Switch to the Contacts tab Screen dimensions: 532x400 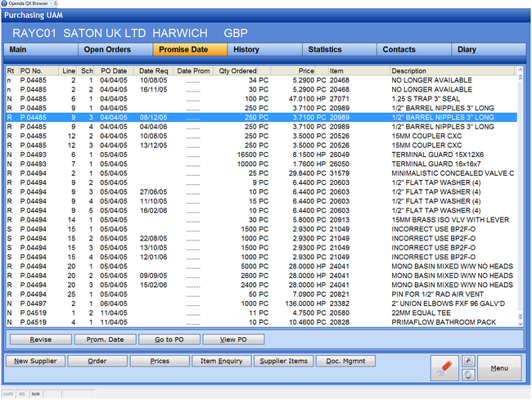tap(414, 50)
